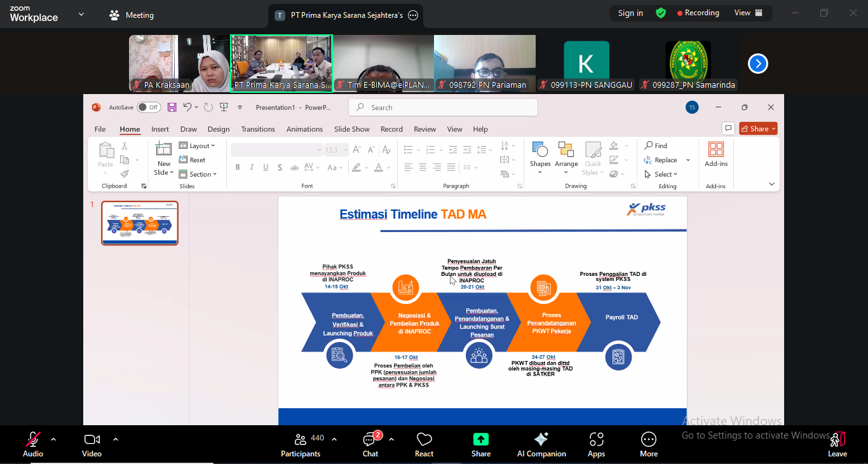The image size is (868, 464).
Task: Leave the meeting
Action: click(x=837, y=444)
